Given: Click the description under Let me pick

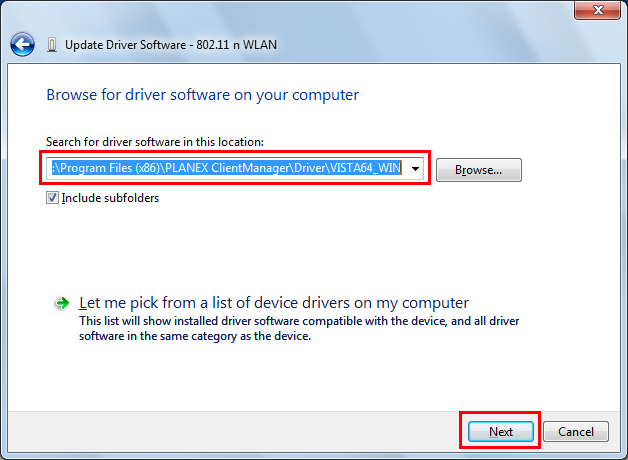Looking at the screenshot, I should tap(299, 328).
